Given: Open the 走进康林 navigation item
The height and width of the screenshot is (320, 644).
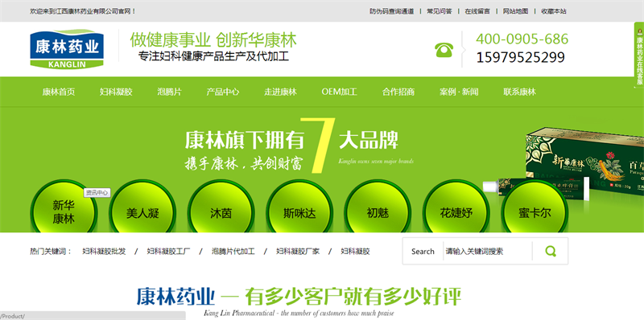Looking at the screenshot, I should (280, 92).
